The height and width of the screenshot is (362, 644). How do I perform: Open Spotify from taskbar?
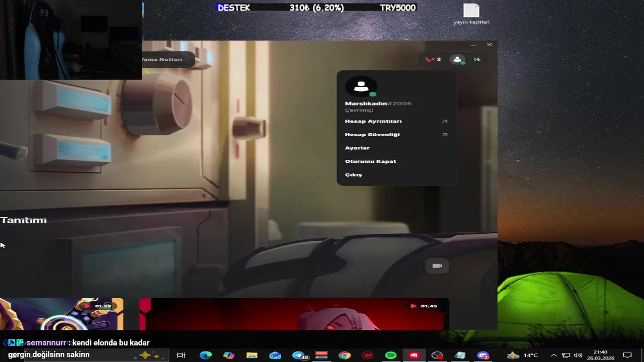(x=391, y=355)
